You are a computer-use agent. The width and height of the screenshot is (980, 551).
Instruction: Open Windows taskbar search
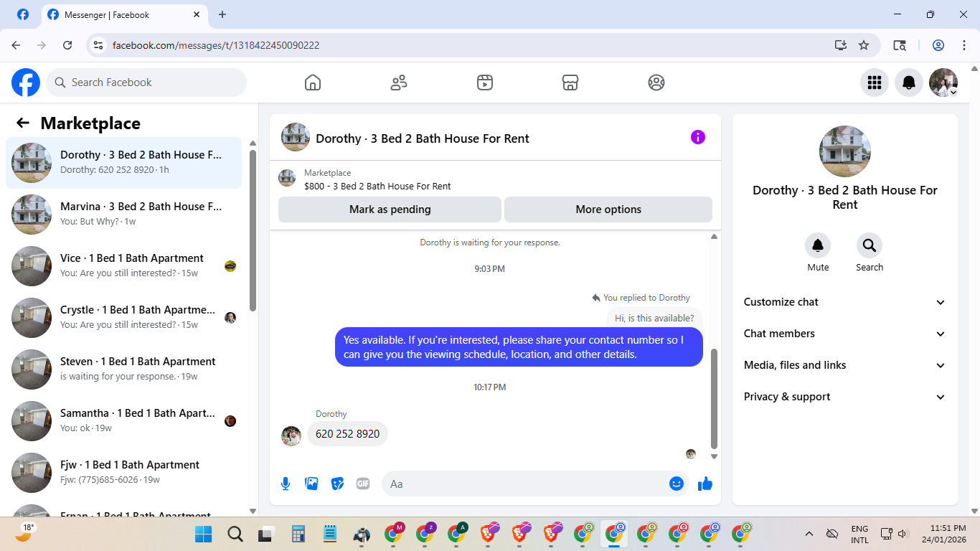point(235,534)
